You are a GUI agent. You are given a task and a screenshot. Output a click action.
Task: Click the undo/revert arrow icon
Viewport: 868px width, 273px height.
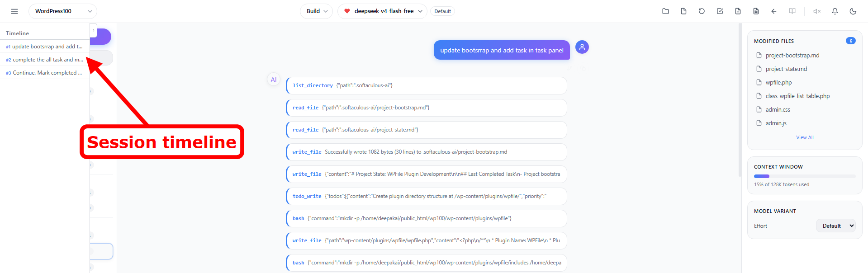click(702, 11)
